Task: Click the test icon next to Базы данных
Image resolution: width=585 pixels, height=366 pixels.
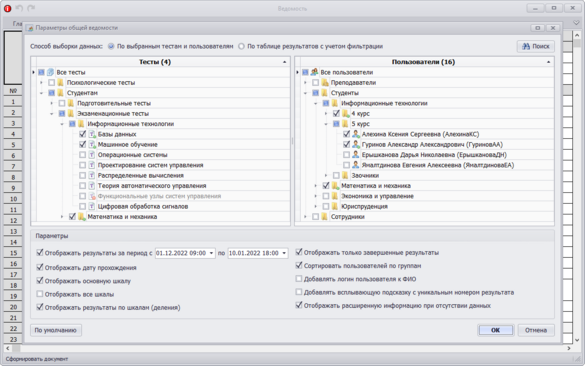Action: 92,134
